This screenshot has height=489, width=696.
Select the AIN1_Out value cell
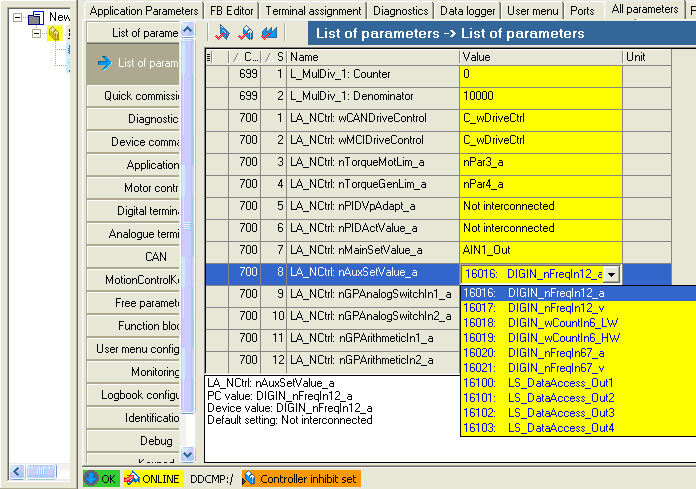[x=540, y=250]
